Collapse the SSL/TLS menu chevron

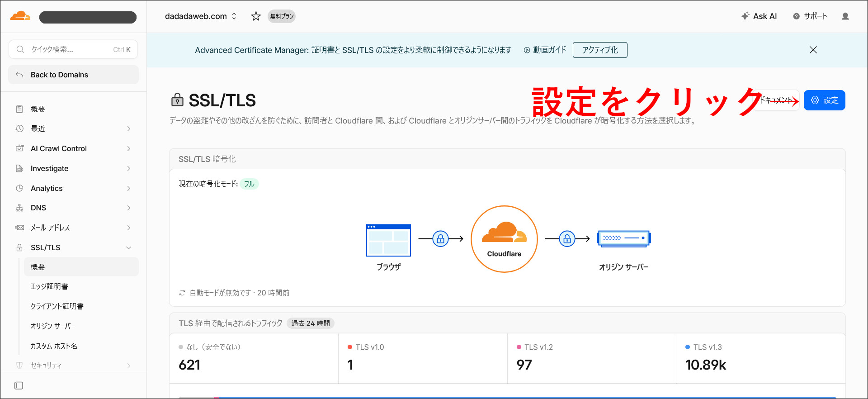click(x=129, y=247)
